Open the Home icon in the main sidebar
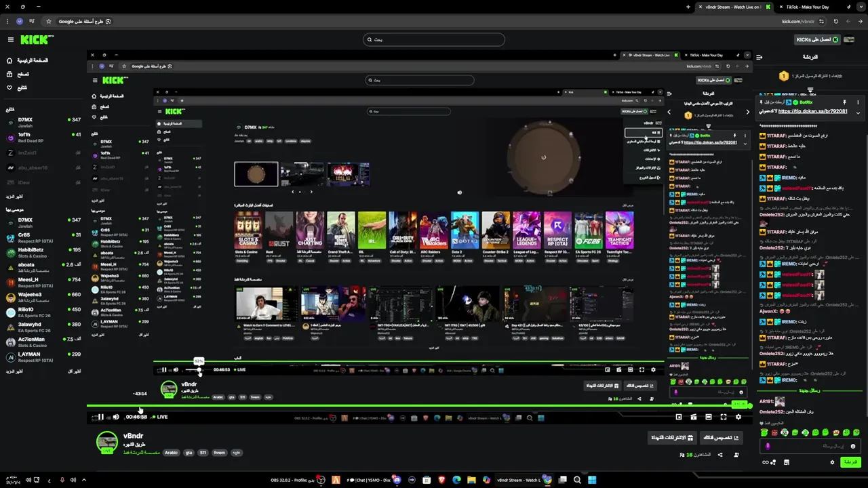The height and width of the screenshot is (488, 868). [9, 60]
